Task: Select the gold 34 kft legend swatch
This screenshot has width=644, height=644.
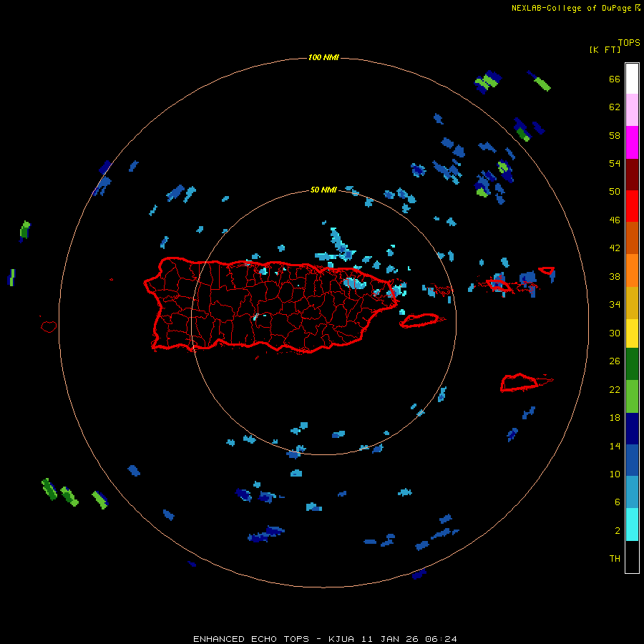Action: (632, 303)
